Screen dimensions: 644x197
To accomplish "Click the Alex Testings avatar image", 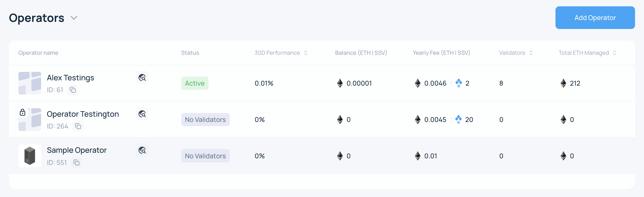I will point(30,83).
